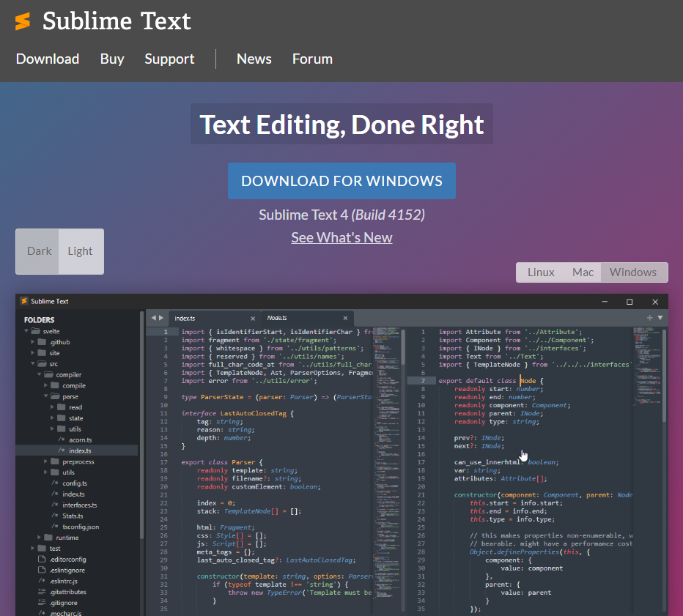Viewport: 683px width, 616px height.
Task: Click the previous tab left arrow
Action: (x=153, y=318)
